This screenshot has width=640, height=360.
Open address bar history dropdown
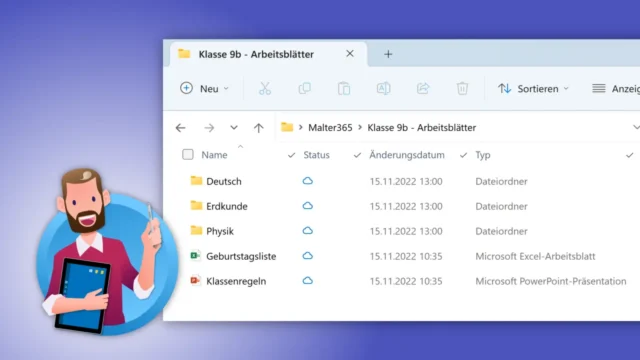636,127
